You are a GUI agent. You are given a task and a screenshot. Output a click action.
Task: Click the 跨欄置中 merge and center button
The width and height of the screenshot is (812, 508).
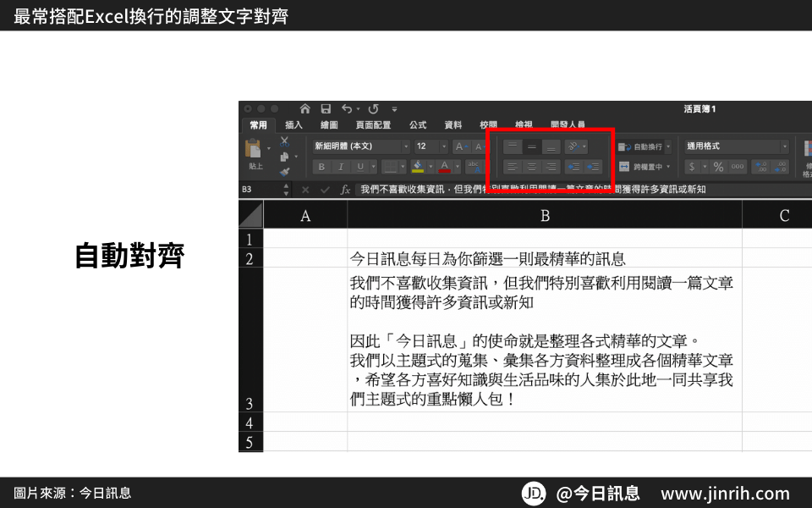[x=640, y=167]
